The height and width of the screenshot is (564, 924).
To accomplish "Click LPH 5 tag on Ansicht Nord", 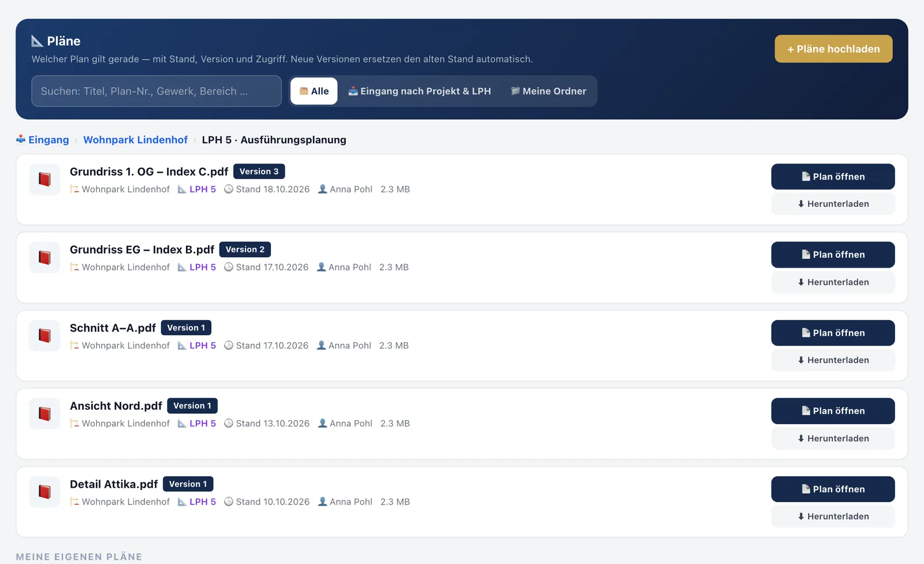I will point(197,424).
